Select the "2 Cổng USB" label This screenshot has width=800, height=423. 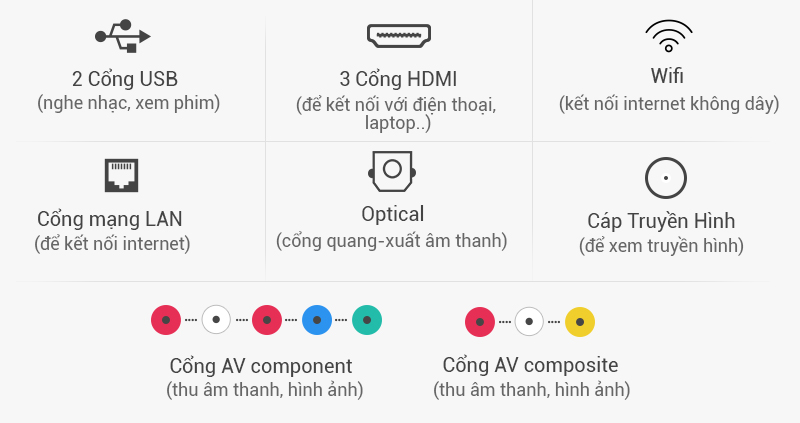tap(125, 79)
